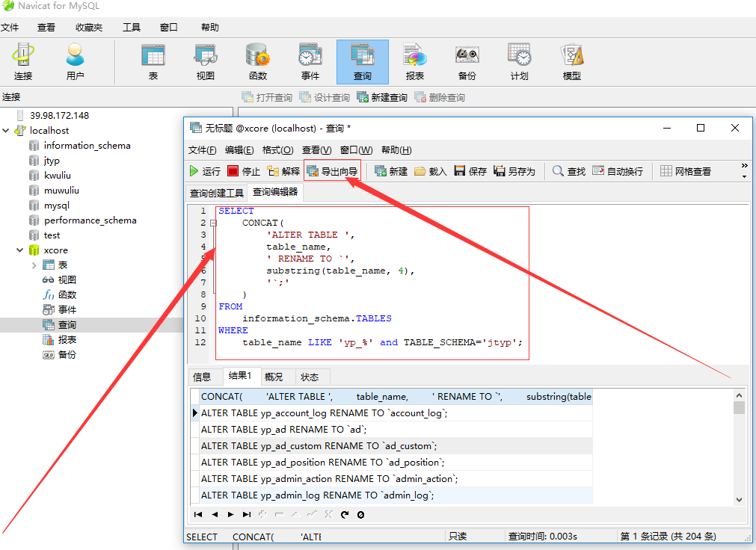This screenshot has width=756, height=550.
Task: Open main 窗口 window menu
Action: pos(169,28)
